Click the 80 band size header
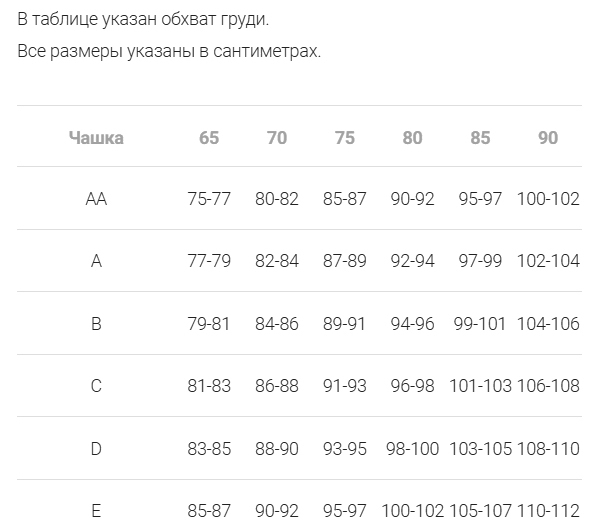The width and height of the screenshot is (615, 529). tap(412, 138)
